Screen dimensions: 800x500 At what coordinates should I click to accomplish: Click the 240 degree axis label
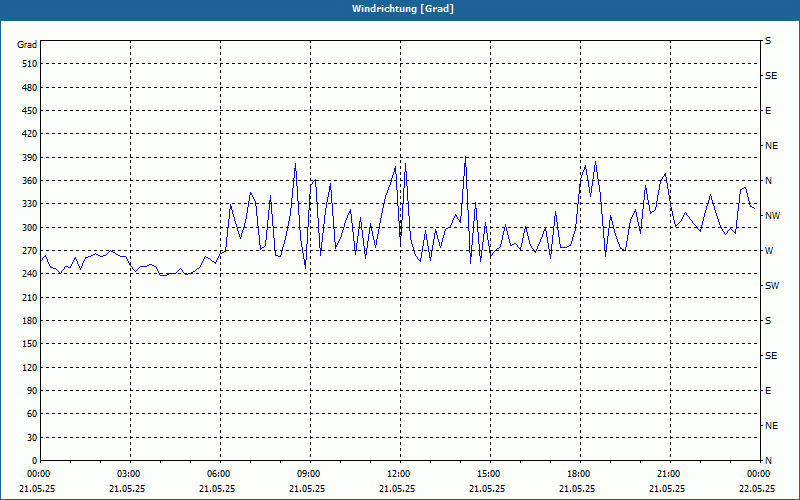click(30, 274)
